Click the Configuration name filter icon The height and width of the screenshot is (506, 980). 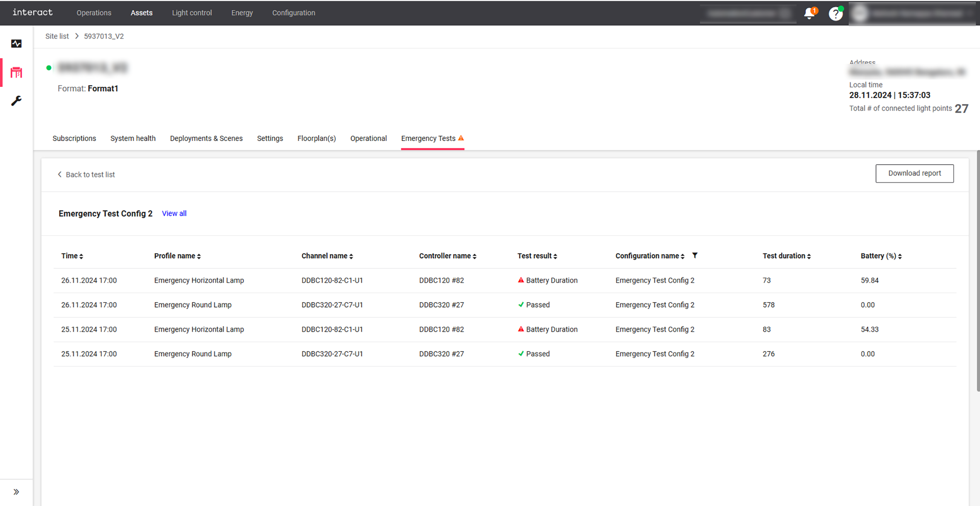[x=695, y=255]
